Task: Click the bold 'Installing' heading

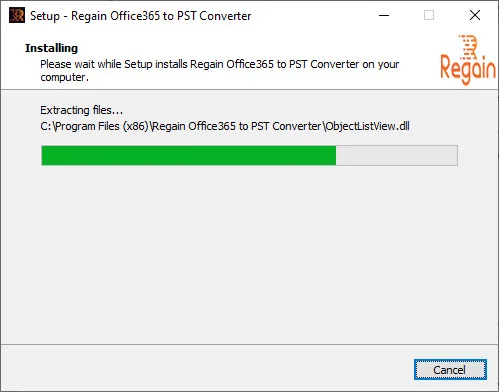Action: (51, 48)
